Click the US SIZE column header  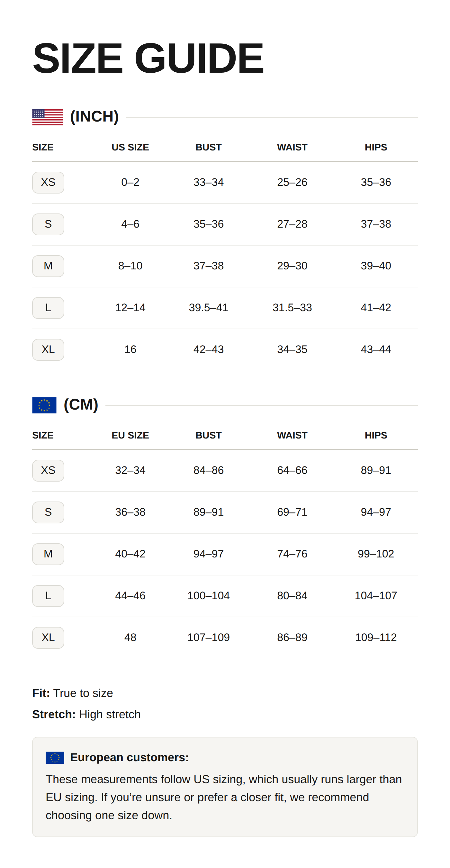(130, 147)
